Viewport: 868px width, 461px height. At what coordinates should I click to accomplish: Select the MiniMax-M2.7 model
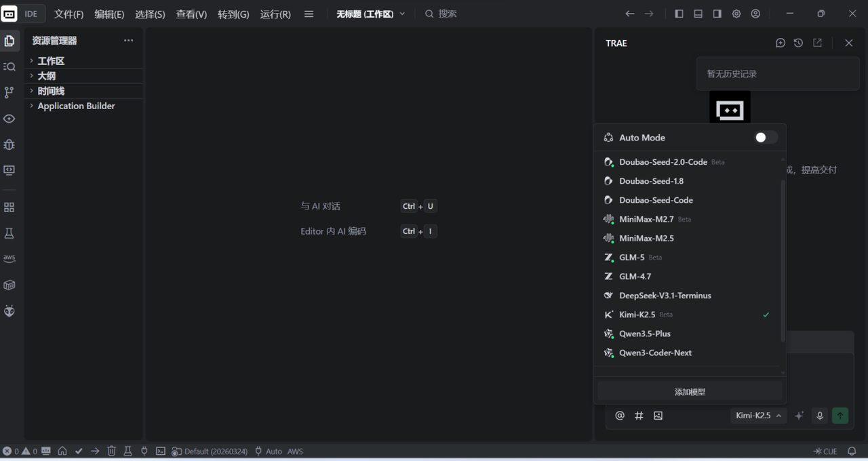click(x=688, y=219)
